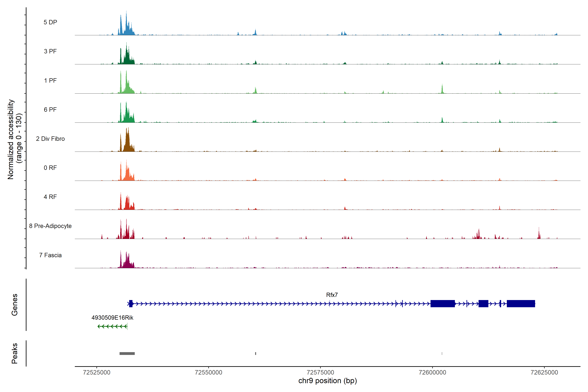Click the 72600000 axis tick label
Viewport: 588px width, 392px height.
[432, 373]
